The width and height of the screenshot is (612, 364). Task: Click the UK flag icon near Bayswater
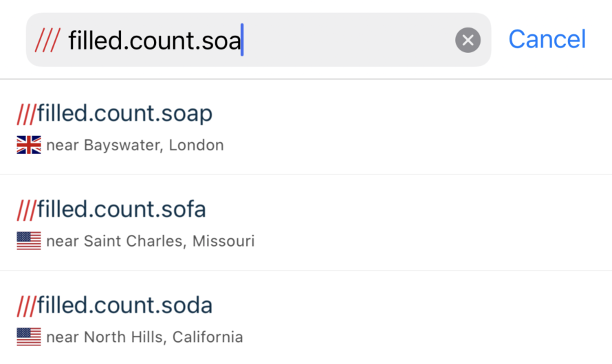29,145
